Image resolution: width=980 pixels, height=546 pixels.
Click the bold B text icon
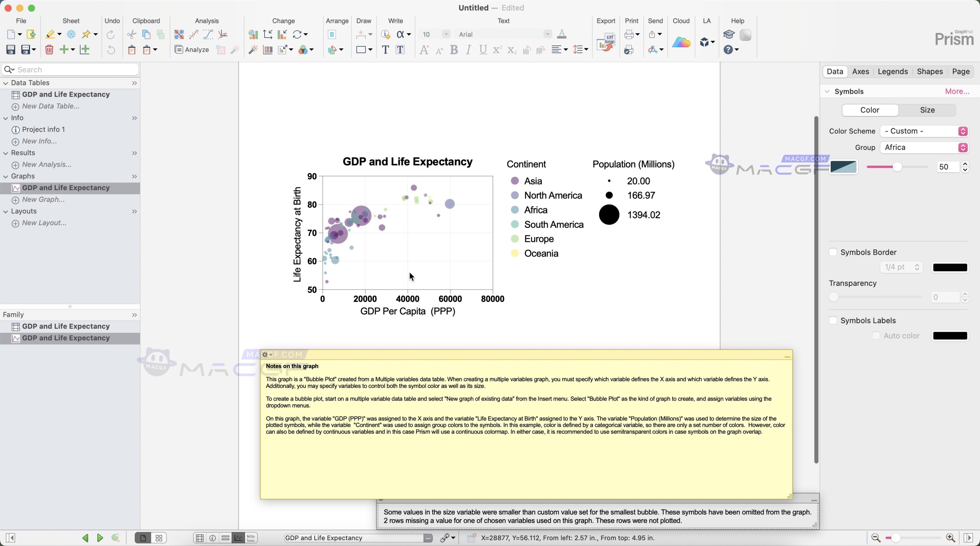coord(453,50)
